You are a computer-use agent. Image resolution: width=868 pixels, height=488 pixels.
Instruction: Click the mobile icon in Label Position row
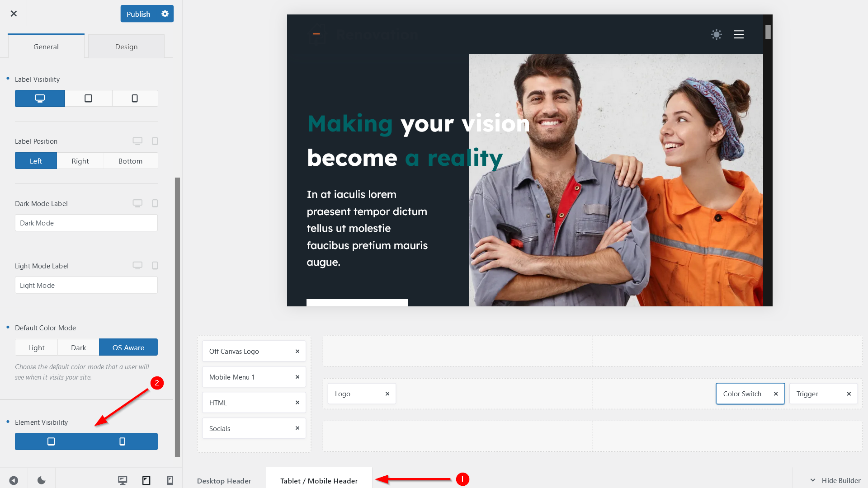(155, 141)
